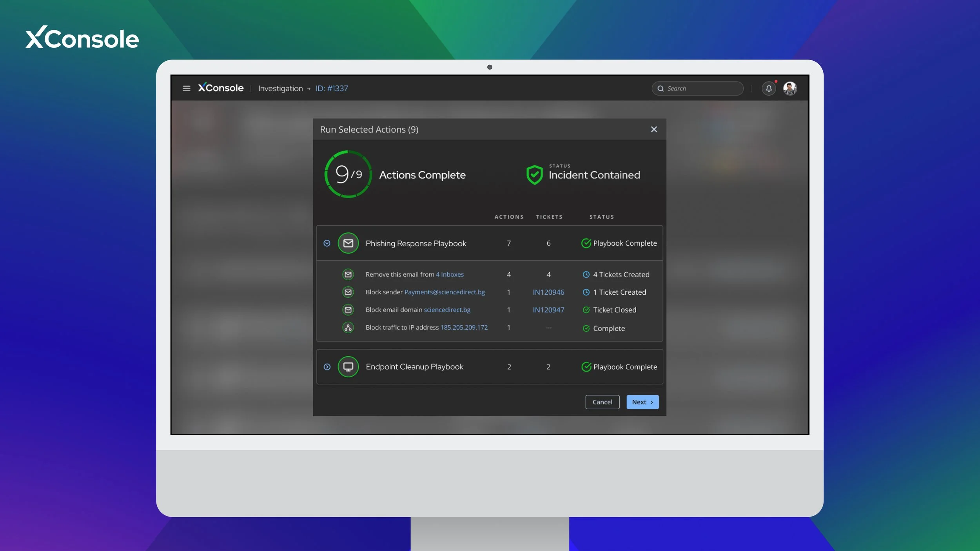Click the Incident Contained shield icon

point(534,175)
